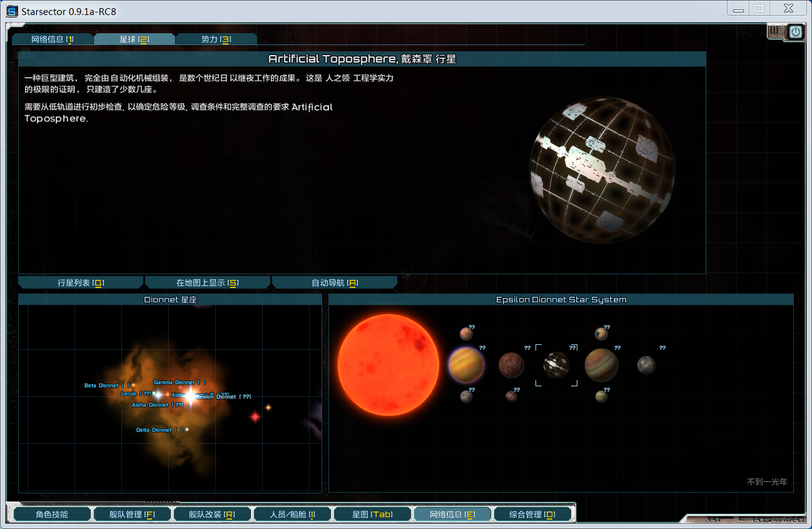Viewport: 812px width, 529px height.
Task: Open 舰队管理 [F] fleet management
Action: coord(131,515)
